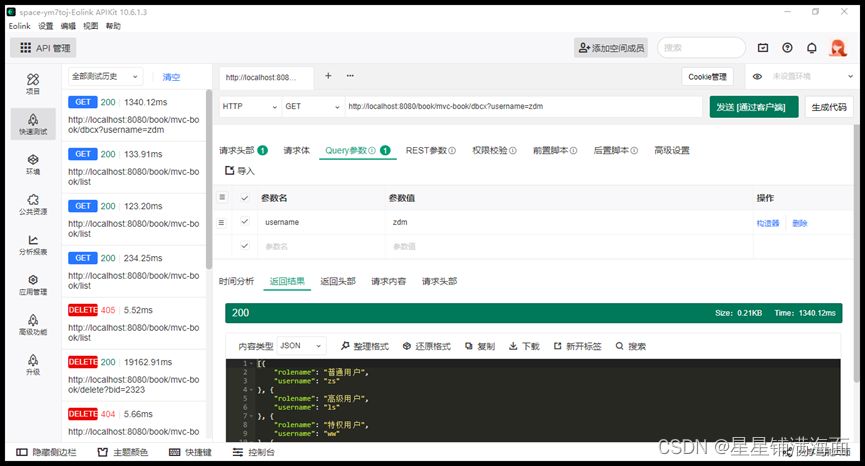
Task: Toggle environment eye visibility icon
Action: pos(757,77)
